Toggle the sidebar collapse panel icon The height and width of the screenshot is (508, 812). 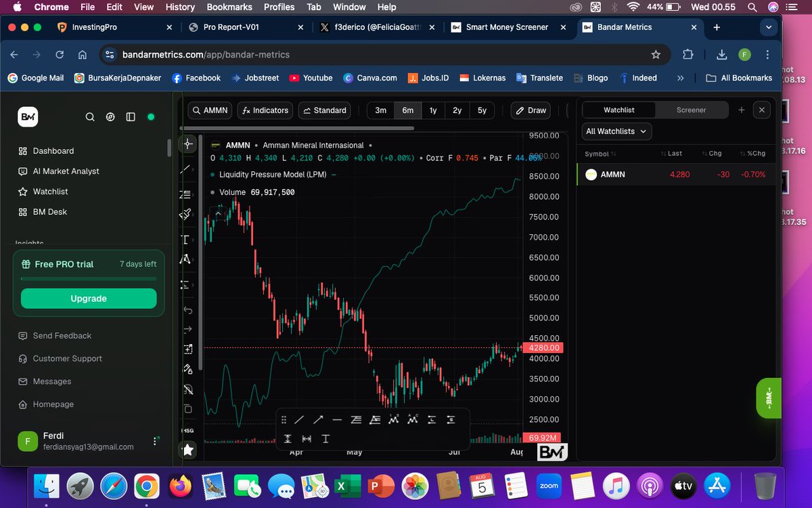tap(131, 117)
